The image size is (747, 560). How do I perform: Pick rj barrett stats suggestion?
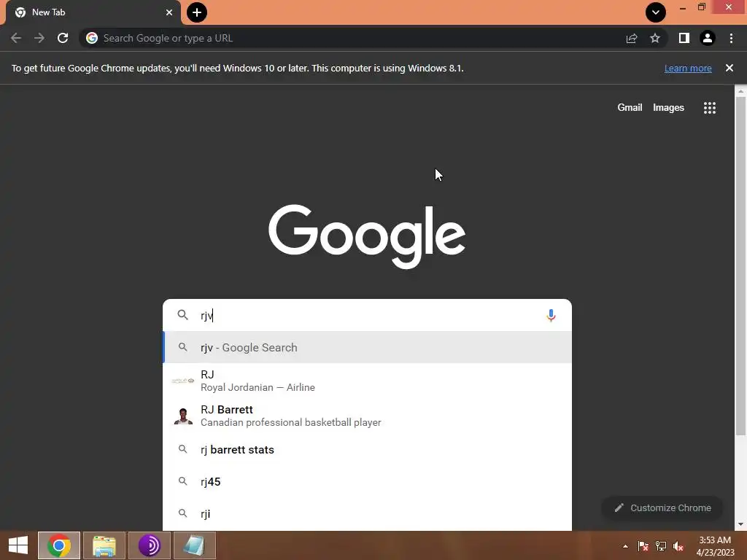pos(367,449)
